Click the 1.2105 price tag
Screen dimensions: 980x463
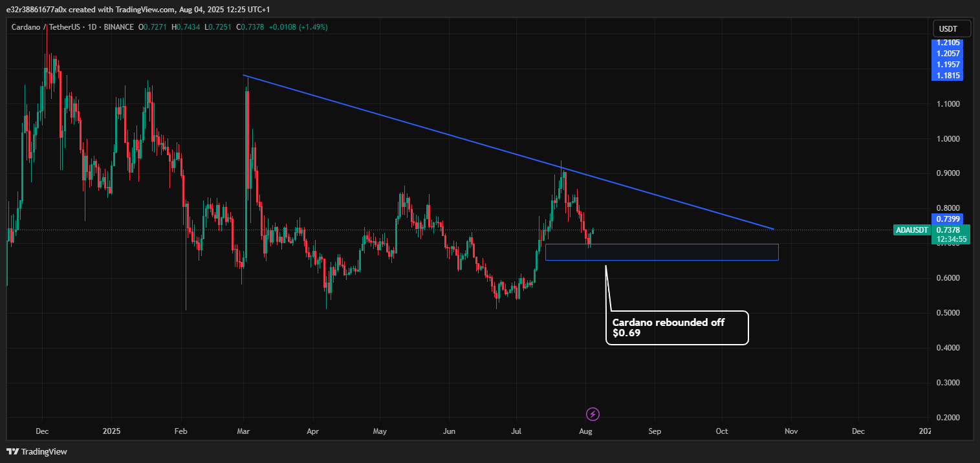[947, 43]
